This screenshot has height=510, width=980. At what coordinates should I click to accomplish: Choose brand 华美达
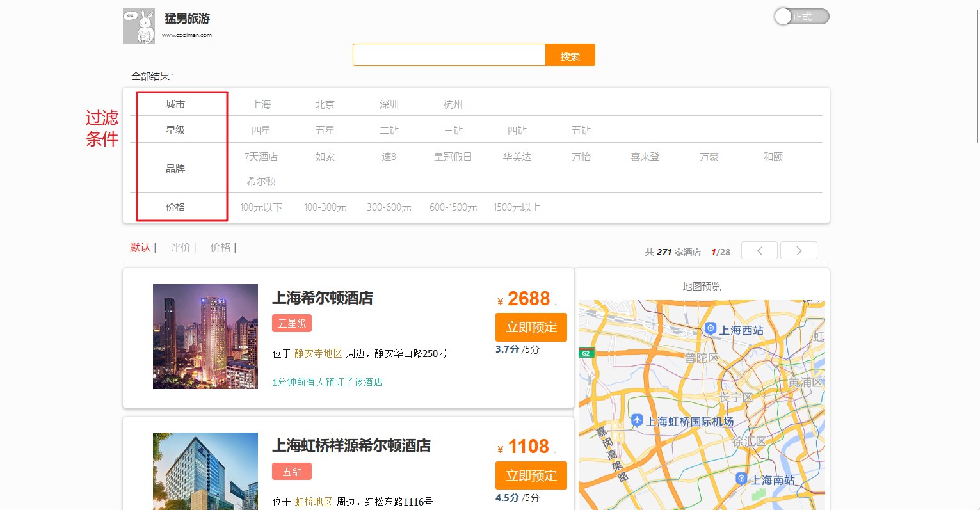pyautogui.click(x=517, y=157)
